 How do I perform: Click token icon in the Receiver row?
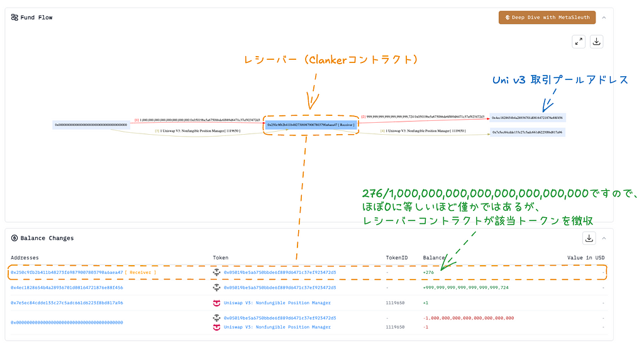click(x=217, y=273)
